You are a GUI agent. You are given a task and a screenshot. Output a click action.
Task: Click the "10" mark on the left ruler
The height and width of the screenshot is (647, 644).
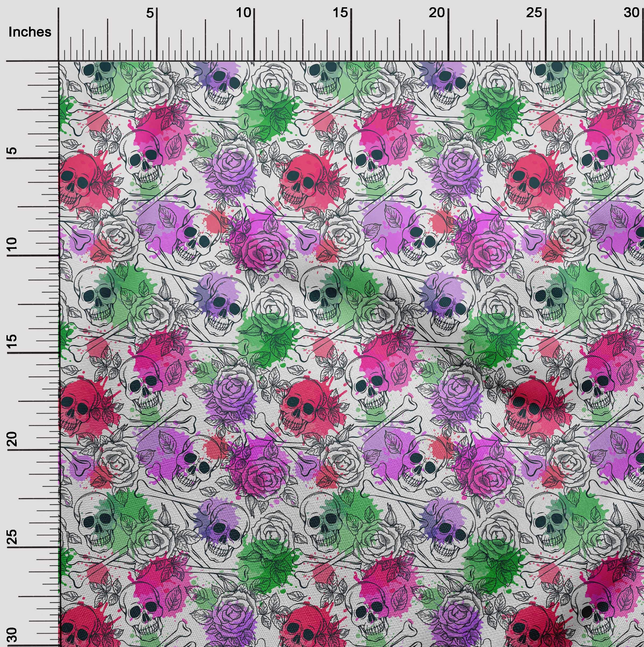pos(12,245)
